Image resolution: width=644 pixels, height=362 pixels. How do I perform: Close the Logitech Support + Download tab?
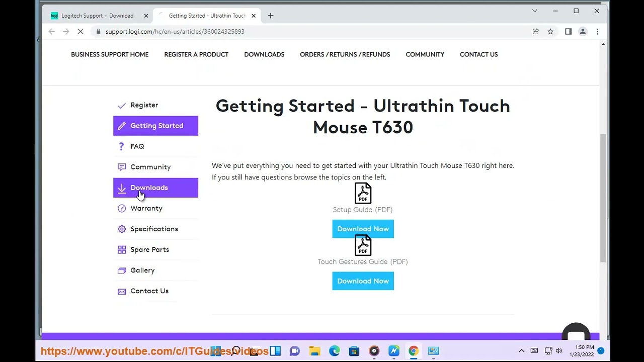click(x=146, y=16)
